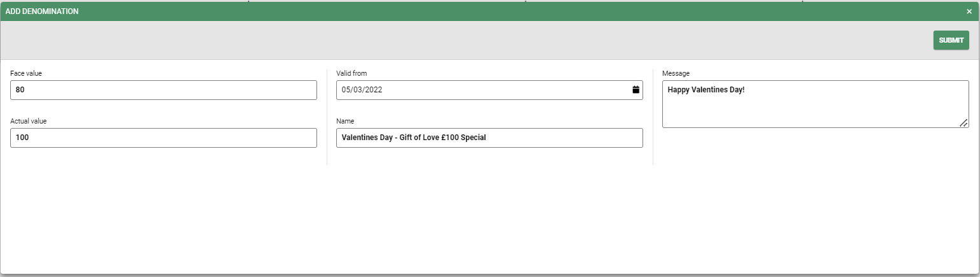Select month "03" in Valid from date
This screenshot has height=277, width=980.
(359, 90)
